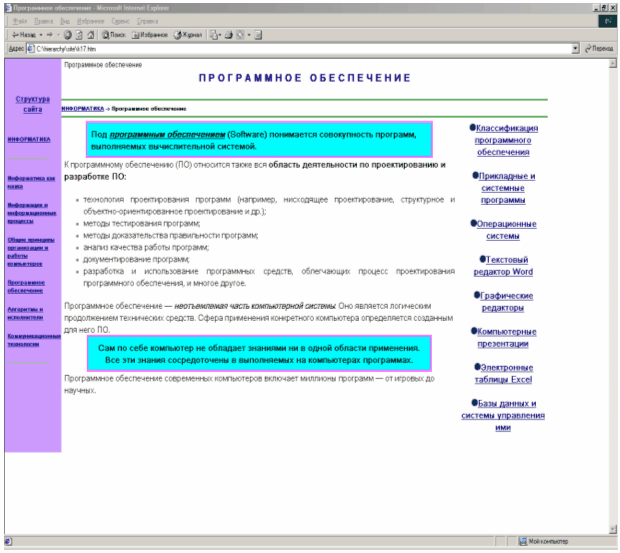Open the Справка menu
The height and width of the screenshot is (553, 620).
point(149,20)
